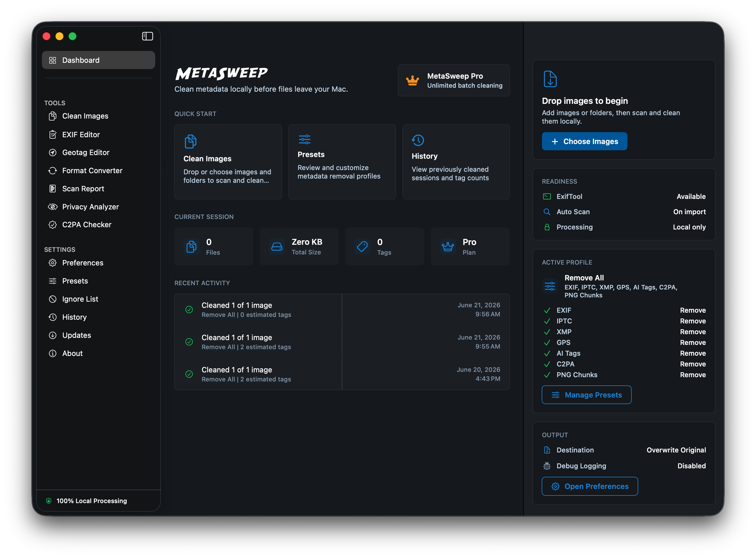The width and height of the screenshot is (756, 558).
Task: Click the ExifTool terminal icon
Action: click(547, 196)
